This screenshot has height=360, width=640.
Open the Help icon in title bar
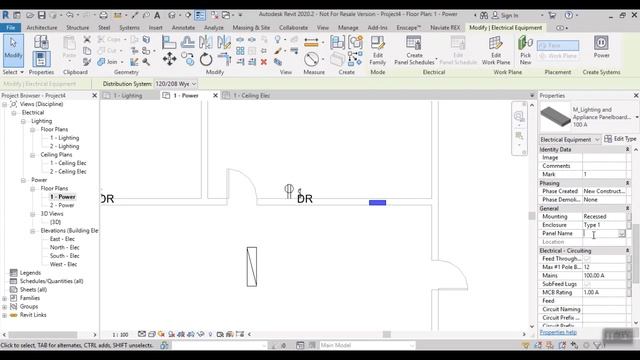(x=569, y=15)
